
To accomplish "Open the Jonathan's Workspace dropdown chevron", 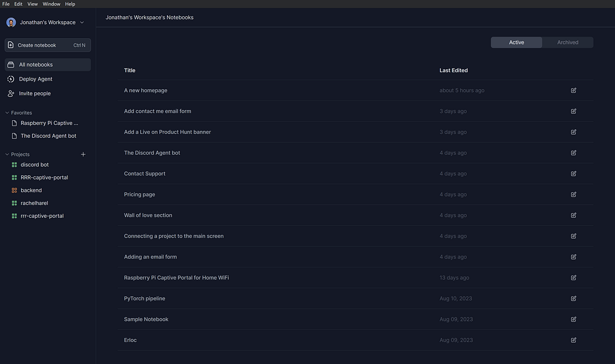I will tap(82, 22).
